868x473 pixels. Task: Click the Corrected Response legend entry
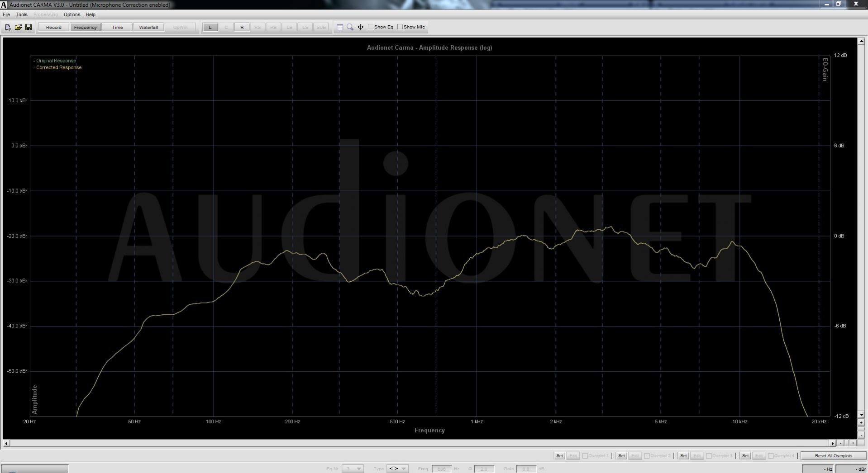57,67
